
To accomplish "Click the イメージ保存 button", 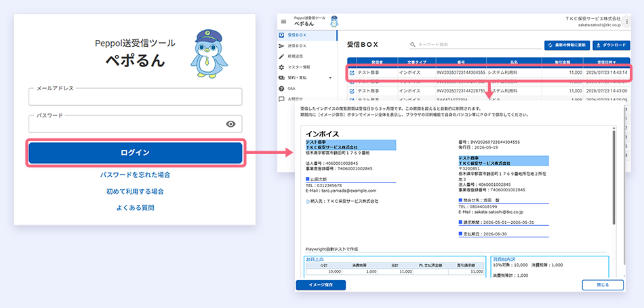I will click(x=321, y=285).
